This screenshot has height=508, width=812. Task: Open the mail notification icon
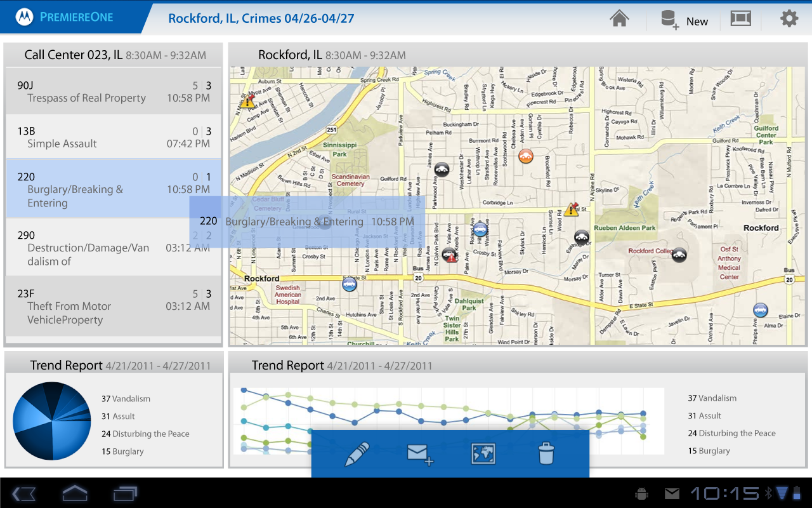(x=672, y=493)
